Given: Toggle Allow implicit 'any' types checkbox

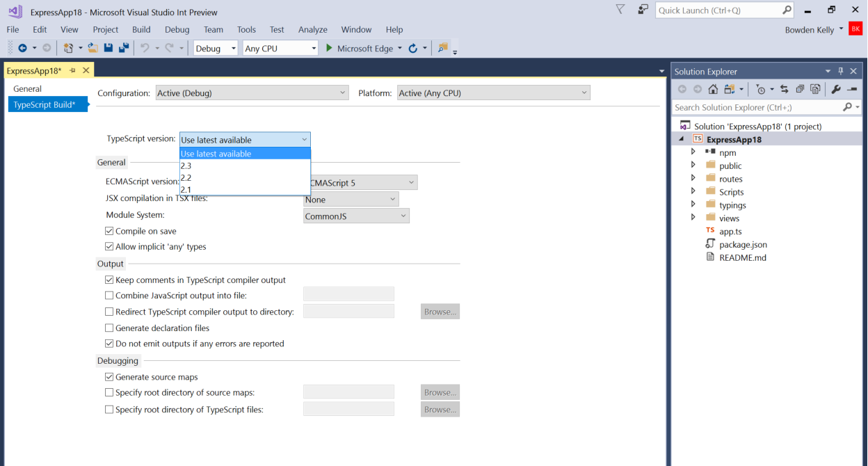Looking at the screenshot, I should [109, 246].
